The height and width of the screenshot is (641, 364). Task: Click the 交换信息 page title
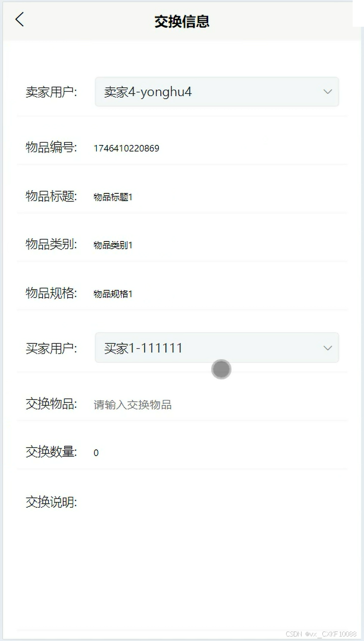[x=182, y=21]
